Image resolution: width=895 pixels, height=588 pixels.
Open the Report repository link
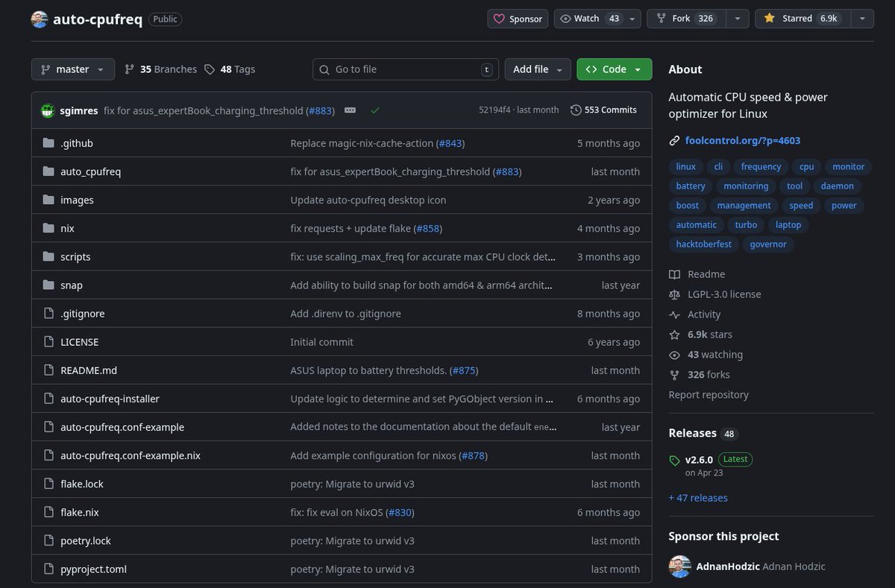click(709, 395)
